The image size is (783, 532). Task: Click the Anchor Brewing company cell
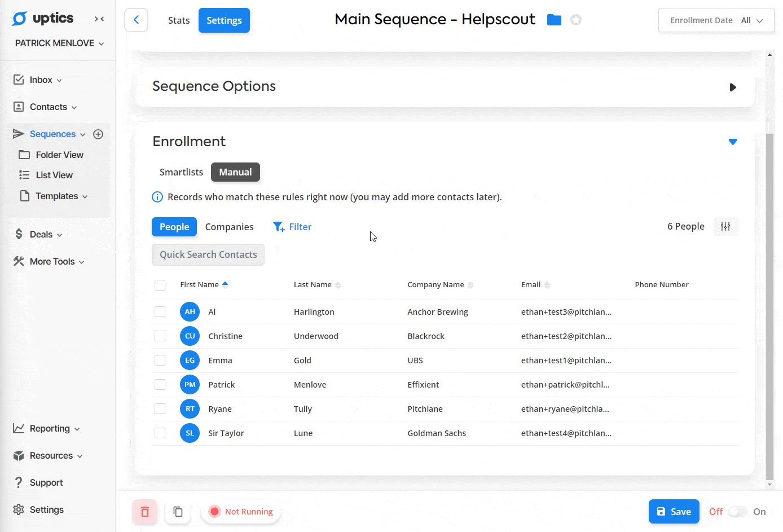pyautogui.click(x=438, y=312)
